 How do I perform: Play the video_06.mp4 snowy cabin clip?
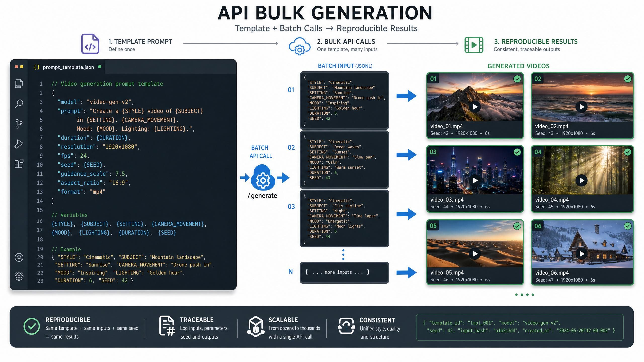click(581, 254)
